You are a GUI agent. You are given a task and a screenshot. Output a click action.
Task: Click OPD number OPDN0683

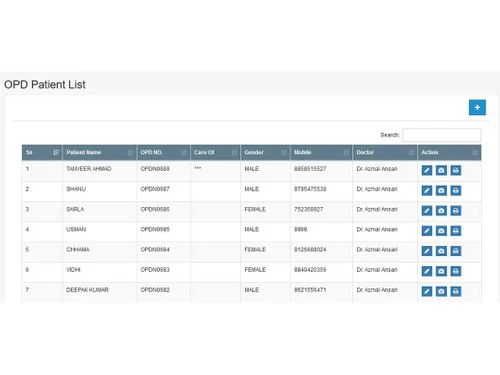pyautogui.click(x=155, y=270)
